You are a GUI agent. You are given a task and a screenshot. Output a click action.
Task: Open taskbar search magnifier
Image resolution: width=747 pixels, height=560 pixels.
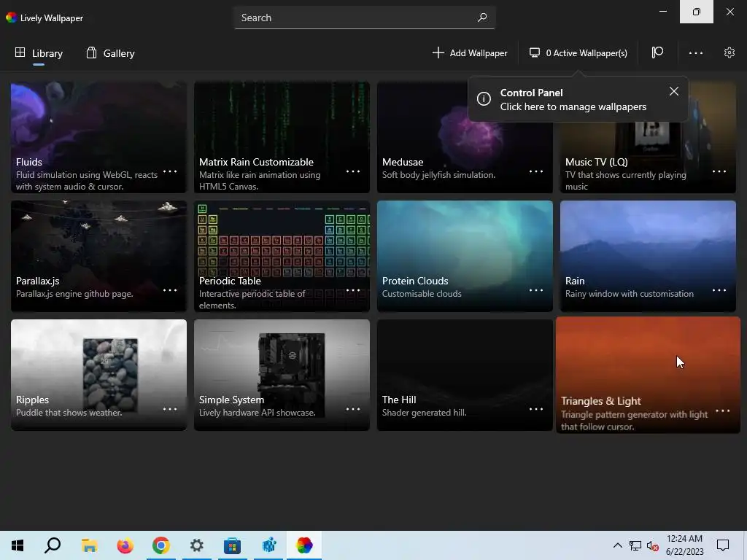tap(53, 545)
